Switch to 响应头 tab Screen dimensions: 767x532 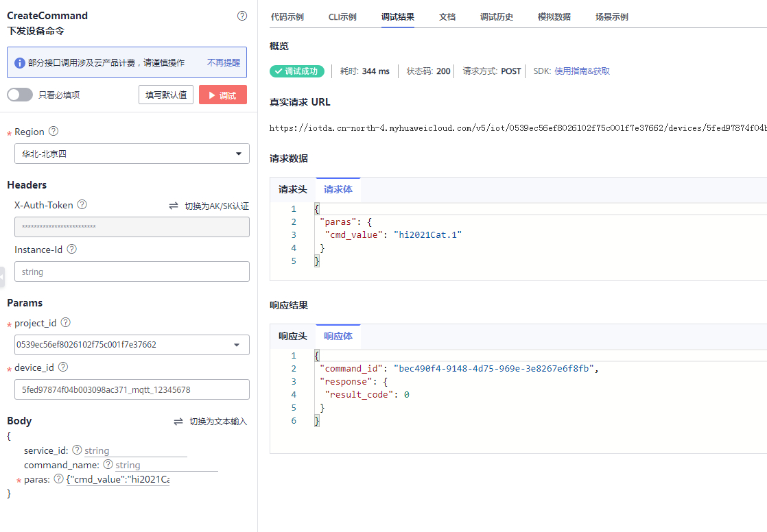[293, 336]
